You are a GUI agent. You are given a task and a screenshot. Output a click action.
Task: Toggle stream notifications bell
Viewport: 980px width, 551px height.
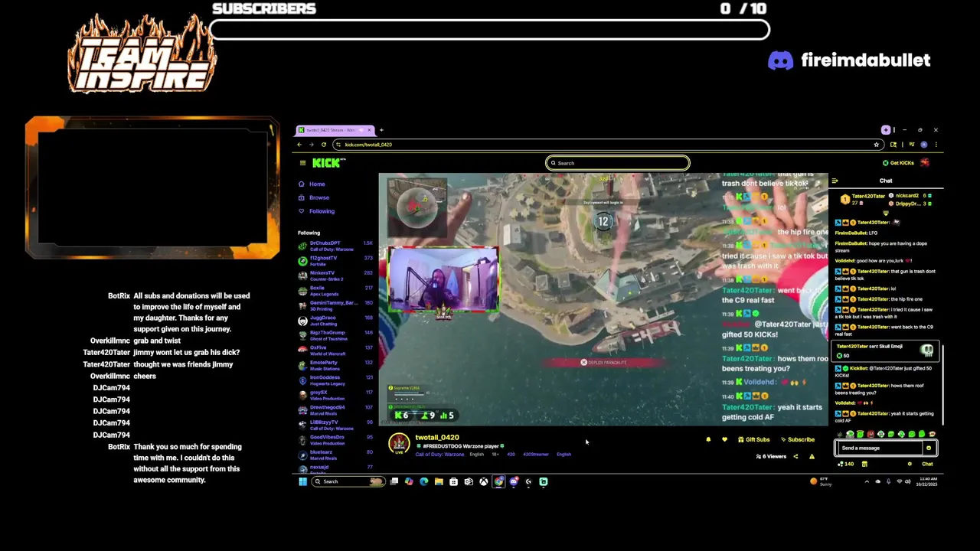[x=708, y=440]
